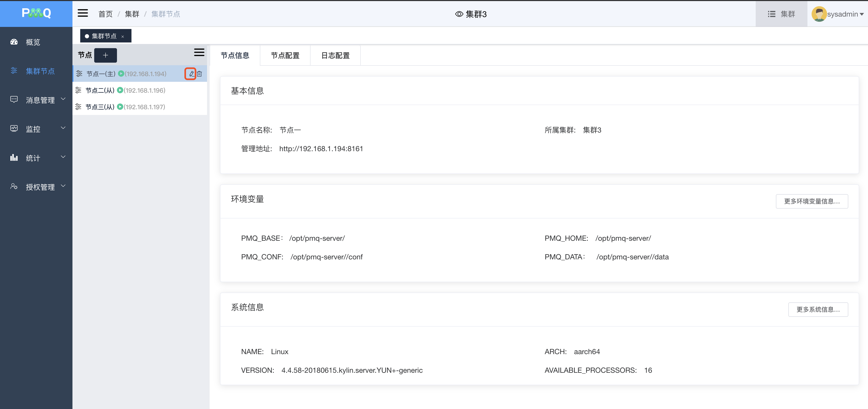Click the 概览 dashboard icon

14,42
